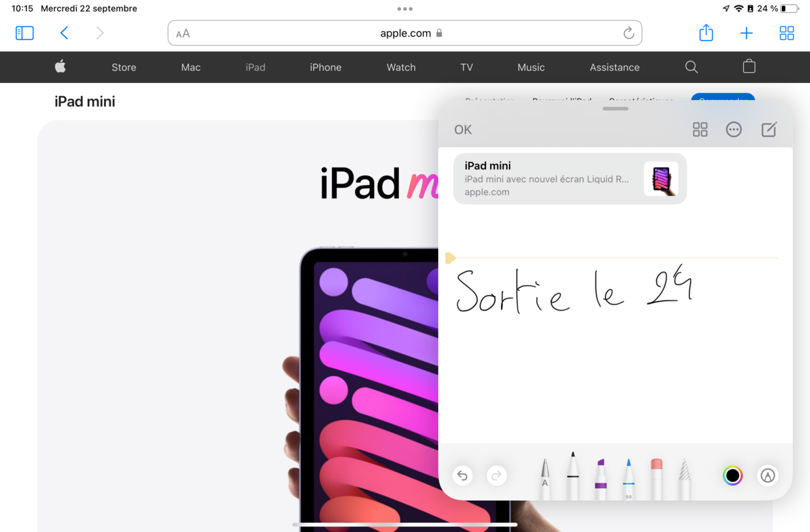Grab the Quick Note handle bar
The image size is (810, 532).
(615, 109)
